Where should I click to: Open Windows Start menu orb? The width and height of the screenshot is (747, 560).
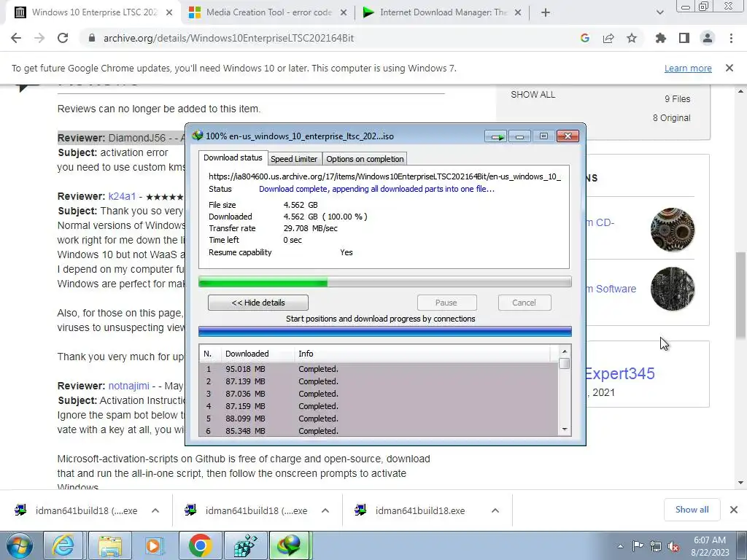point(20,545)
